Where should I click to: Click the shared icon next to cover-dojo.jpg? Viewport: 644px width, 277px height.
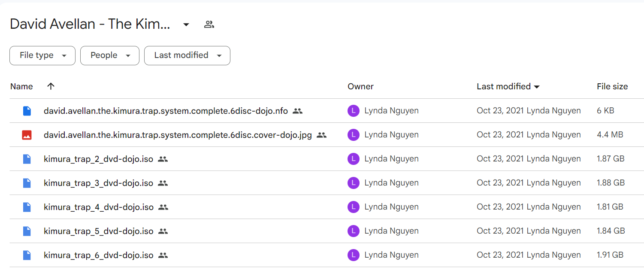[321, 135]
